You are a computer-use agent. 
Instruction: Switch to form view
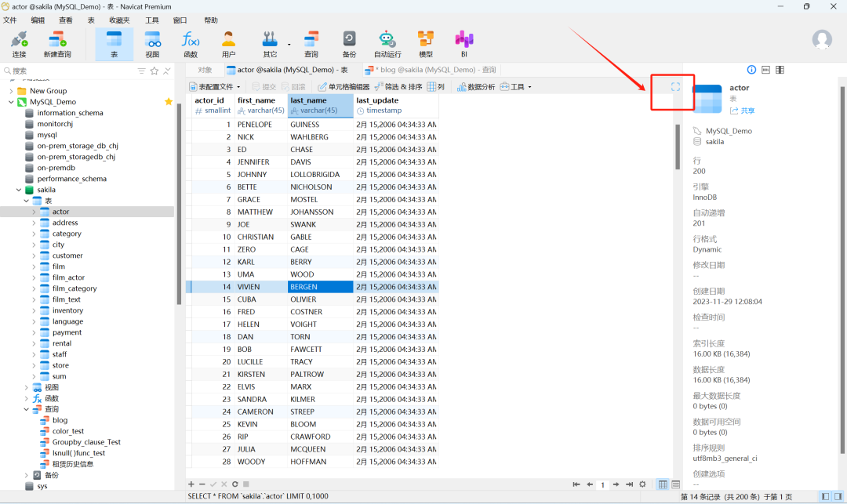(676, 484)
